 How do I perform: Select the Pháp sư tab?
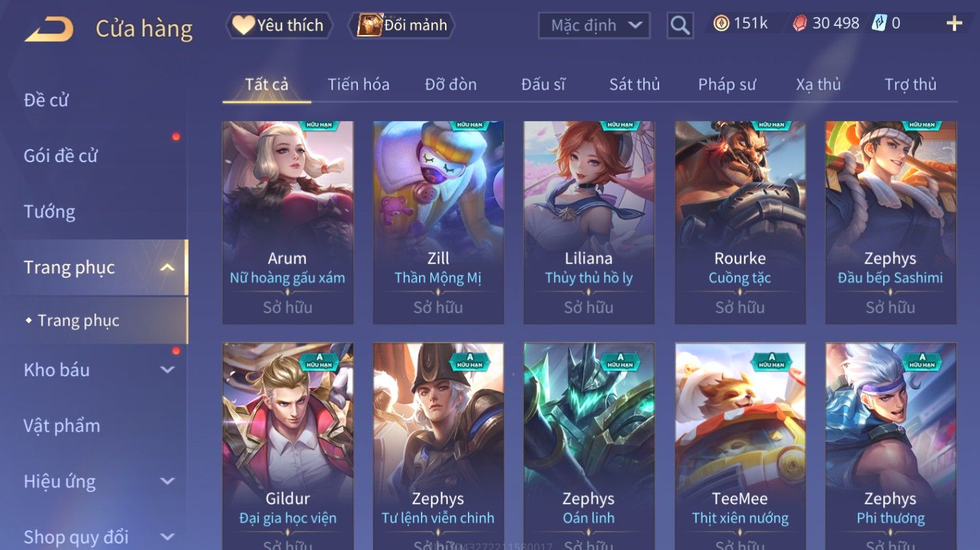click(727, 85)
